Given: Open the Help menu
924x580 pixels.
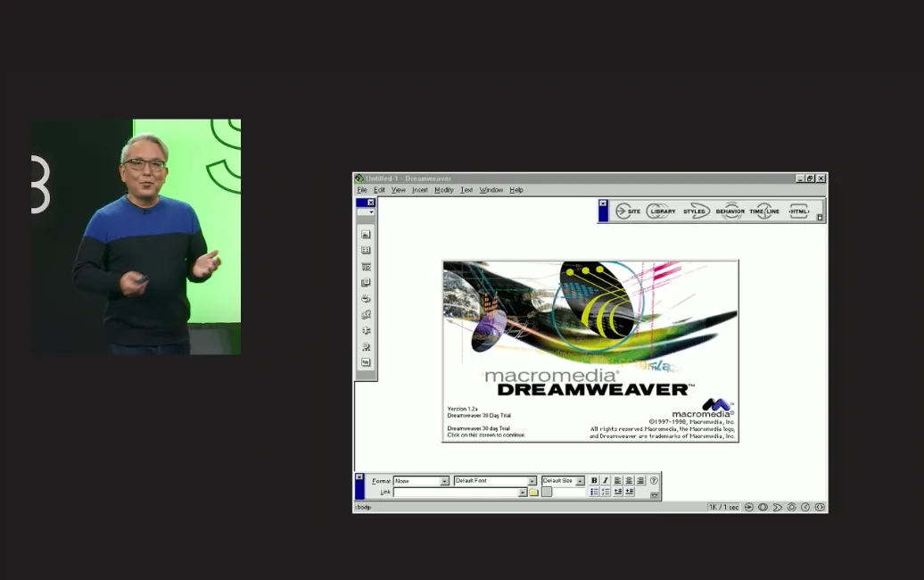Looking at the screenshot, I should (x=516, y=190).
